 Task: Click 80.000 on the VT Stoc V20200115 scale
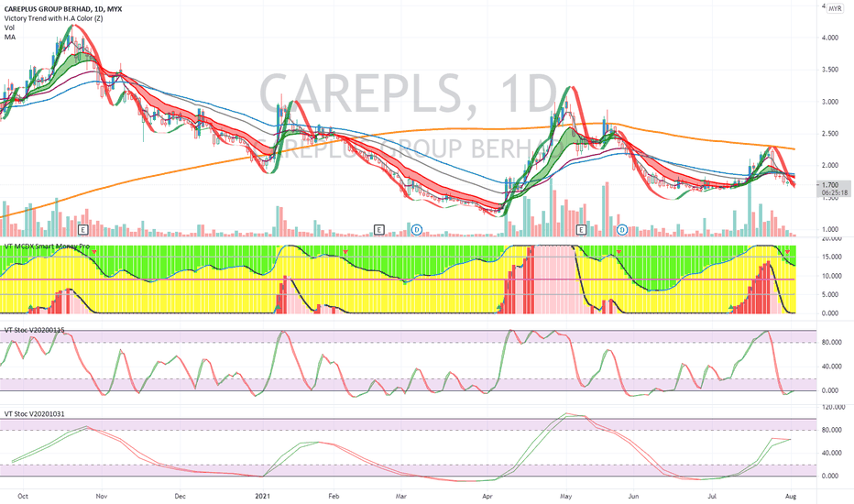pos(830,342)
